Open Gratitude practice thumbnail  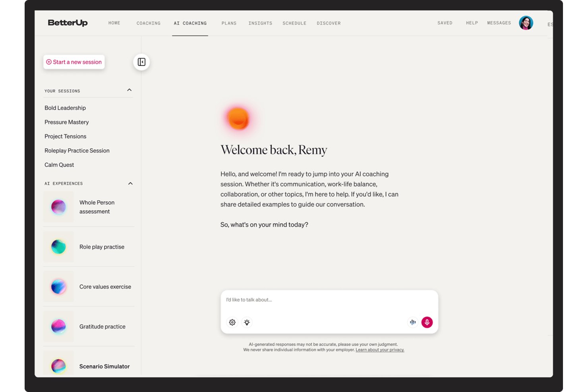point(58,326)
